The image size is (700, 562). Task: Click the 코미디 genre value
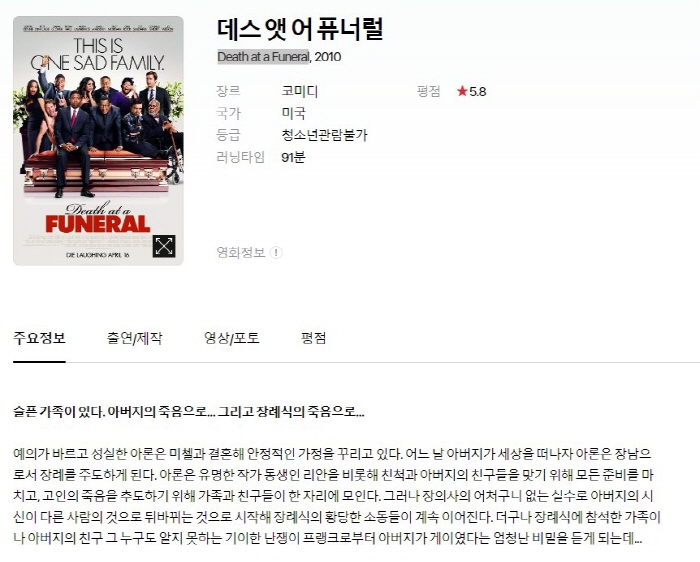(300, 91)
